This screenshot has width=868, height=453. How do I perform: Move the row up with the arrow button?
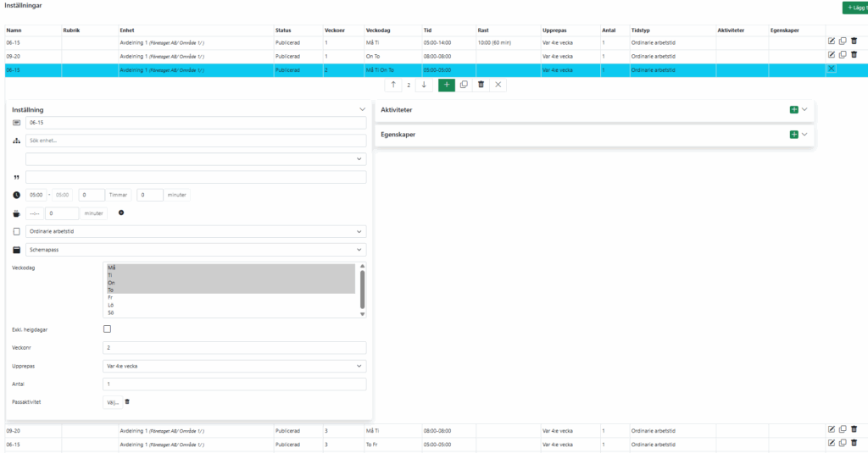[x=393, y=85]
